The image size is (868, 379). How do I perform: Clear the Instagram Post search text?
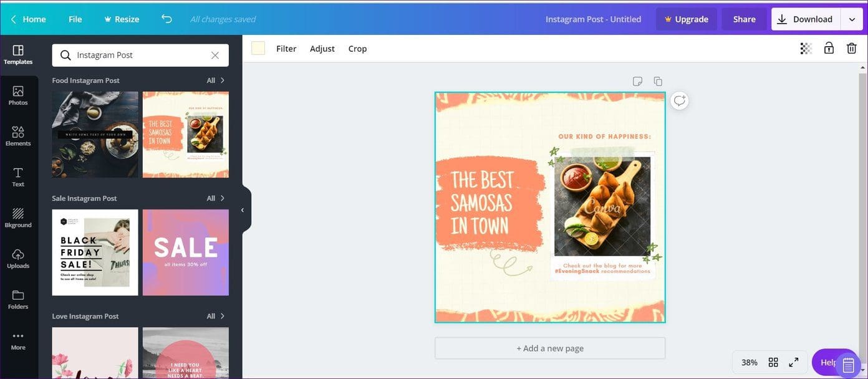click(x=215, y=55)
